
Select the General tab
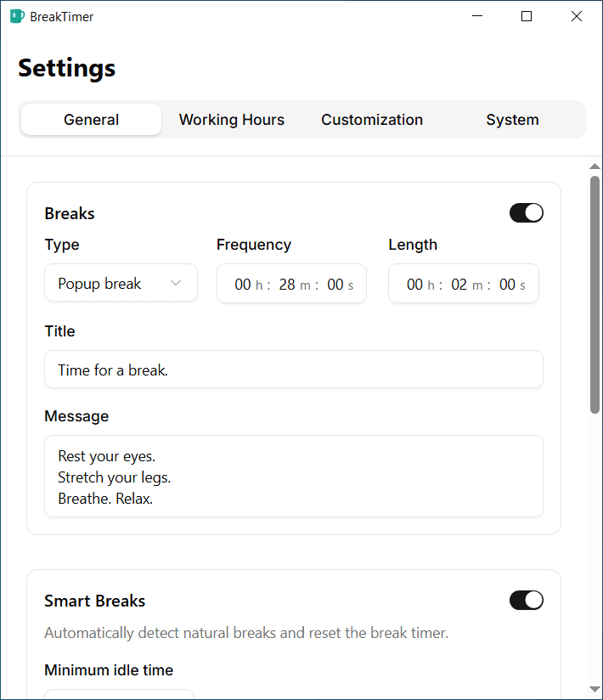(x=91, y=120)
